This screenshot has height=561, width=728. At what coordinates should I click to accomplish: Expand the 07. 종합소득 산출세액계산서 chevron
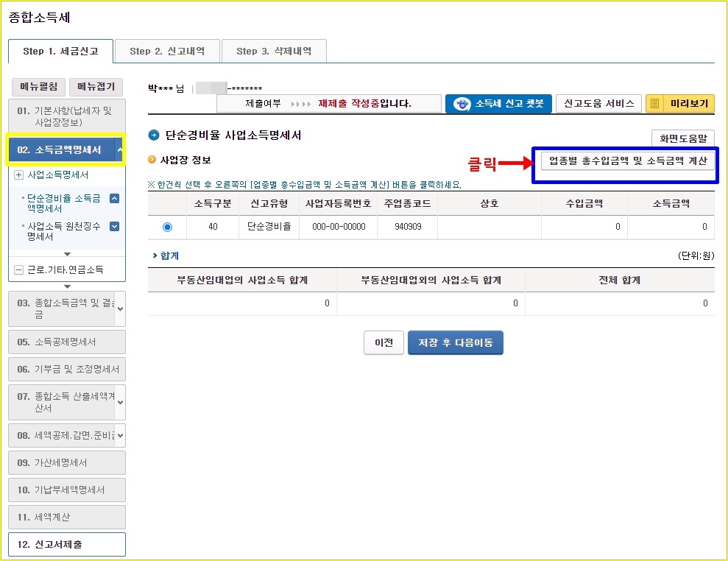coord(120,402)
